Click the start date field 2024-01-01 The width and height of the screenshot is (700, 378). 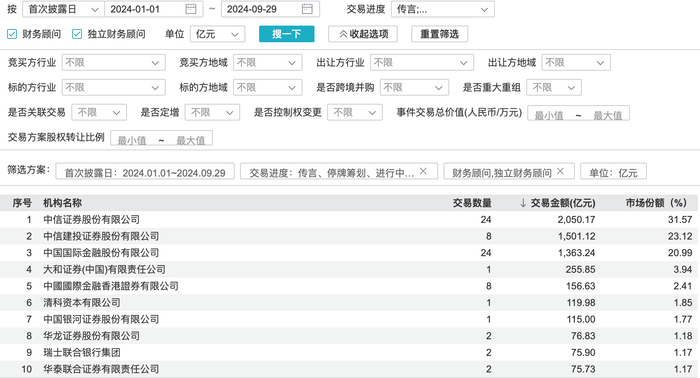coord(154,9)
